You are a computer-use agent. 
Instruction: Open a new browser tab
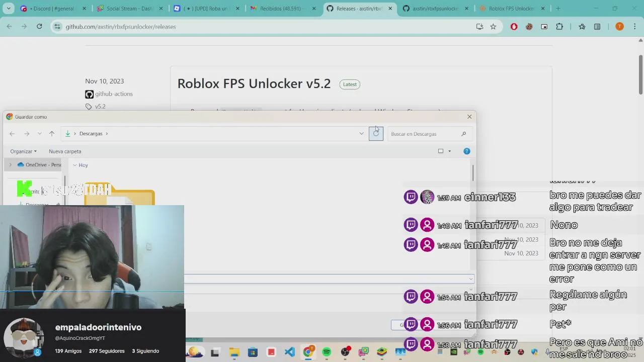point(558,9)
